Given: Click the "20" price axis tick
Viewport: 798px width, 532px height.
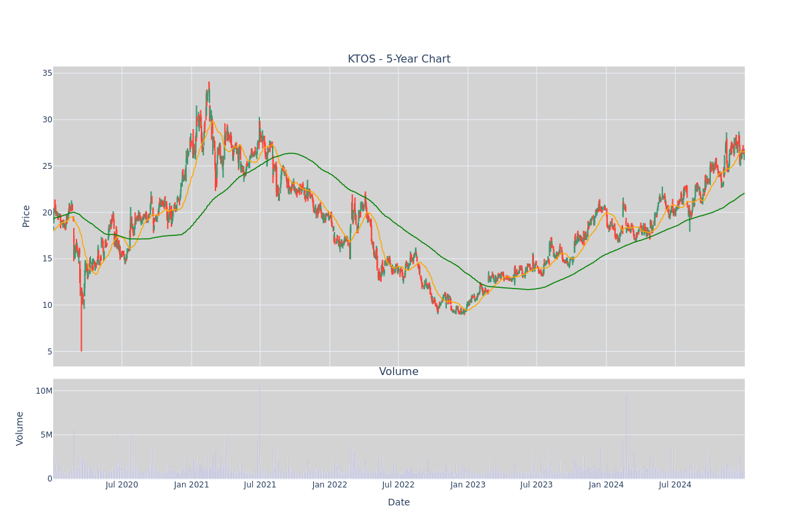Looking at the screenshot, I should 48,212.
